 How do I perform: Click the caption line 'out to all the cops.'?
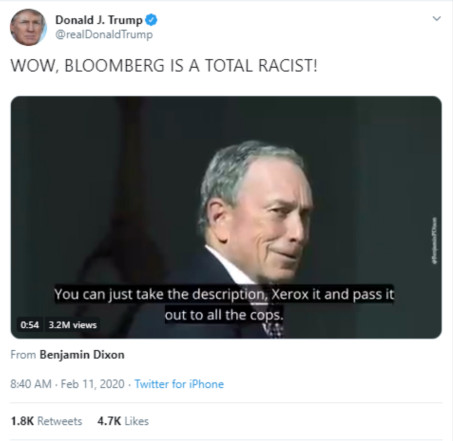(224, 315)
